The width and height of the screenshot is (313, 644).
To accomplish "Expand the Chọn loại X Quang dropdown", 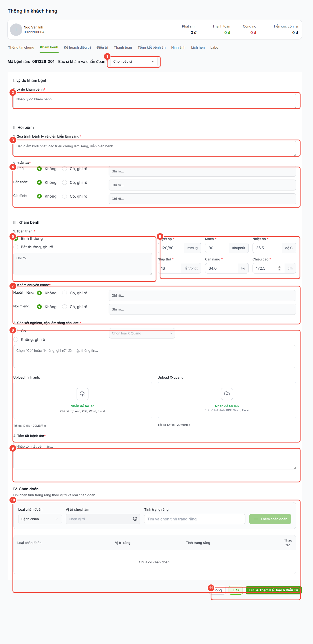I will coord(142,333).
